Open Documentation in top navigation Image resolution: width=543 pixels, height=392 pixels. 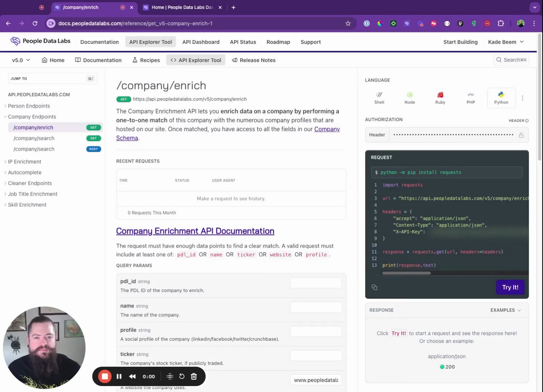click(99, 42)
